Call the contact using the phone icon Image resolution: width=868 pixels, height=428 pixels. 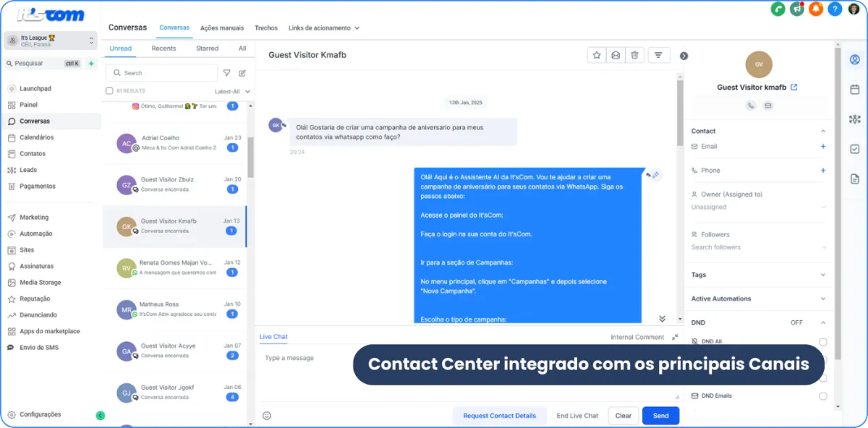click(751, 106)
